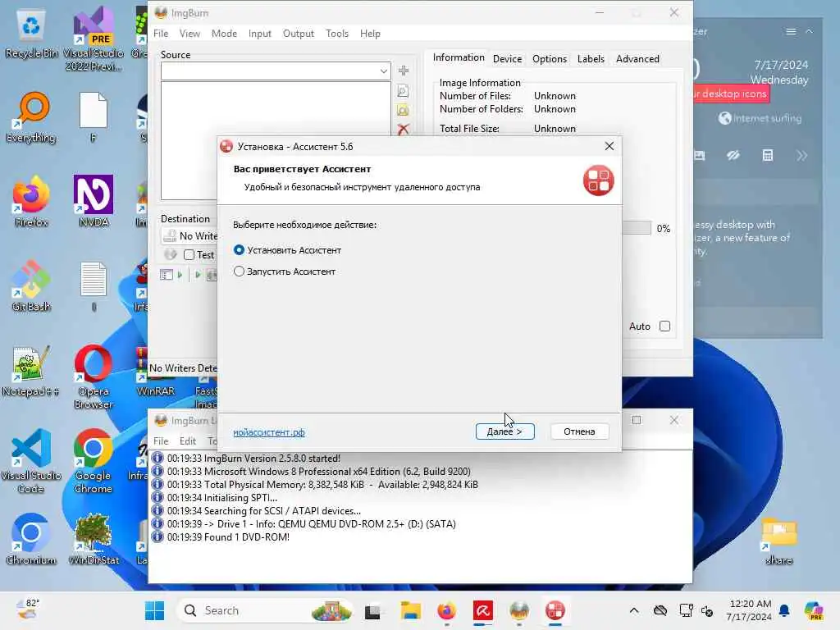Switch to the Advanced tab in ImgBurn

(637, 59)
